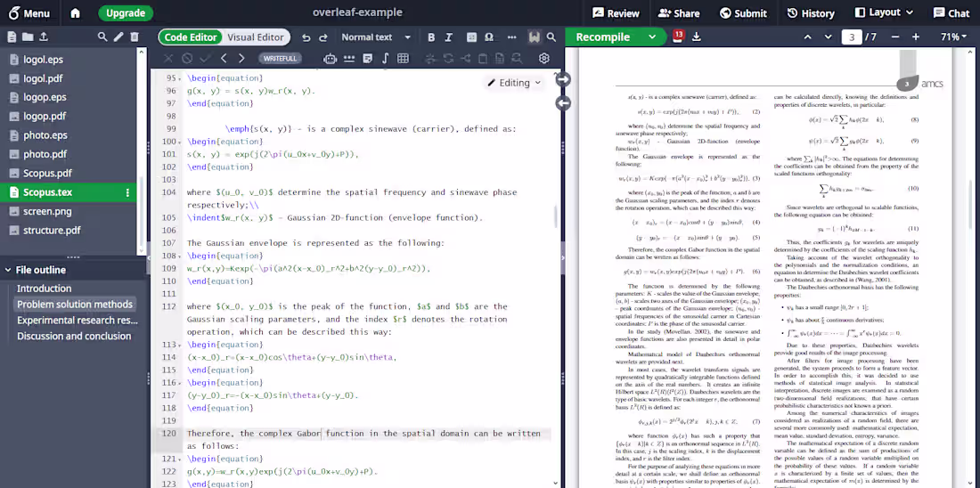This screenshot has height=488, width=980.
Task: Toggle italic formatting
Action: point(448,37)
